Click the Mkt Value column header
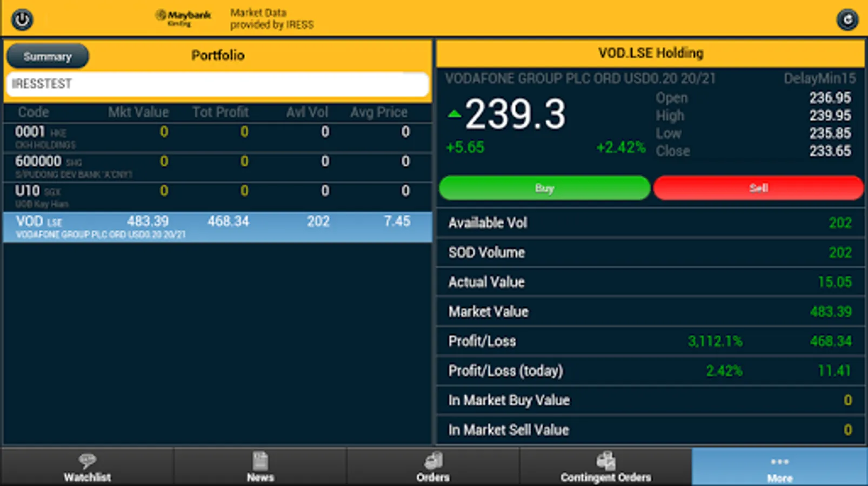Screen dimensions: 868x486 138,112
